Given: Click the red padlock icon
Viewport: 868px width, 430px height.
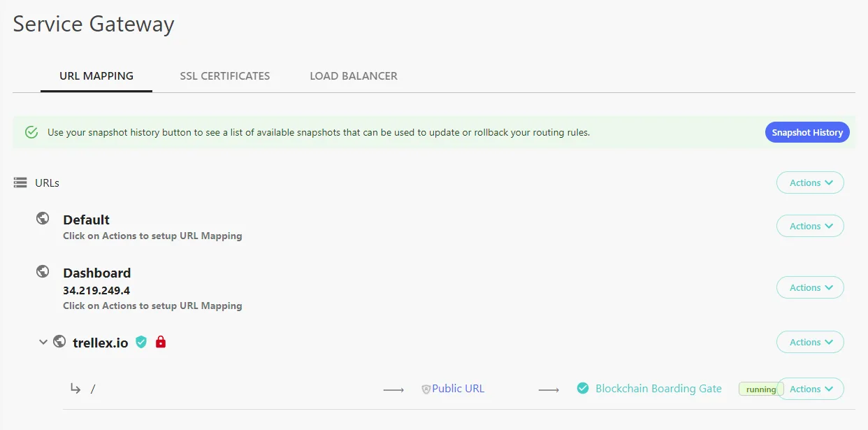Looking at the screenshot, I should pyautogui.click(x=161, y=342).
